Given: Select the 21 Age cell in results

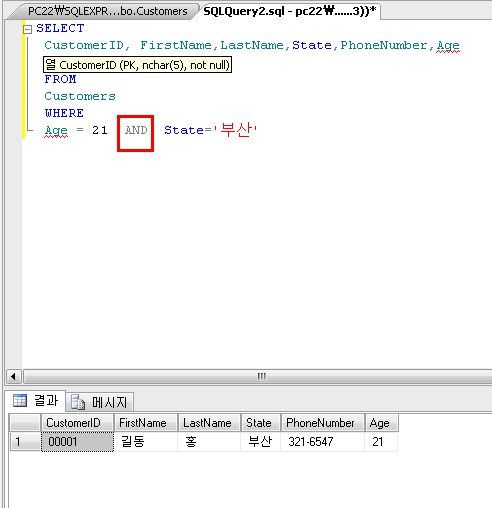Looking at the screenshot, I should (x=381, y=442).
